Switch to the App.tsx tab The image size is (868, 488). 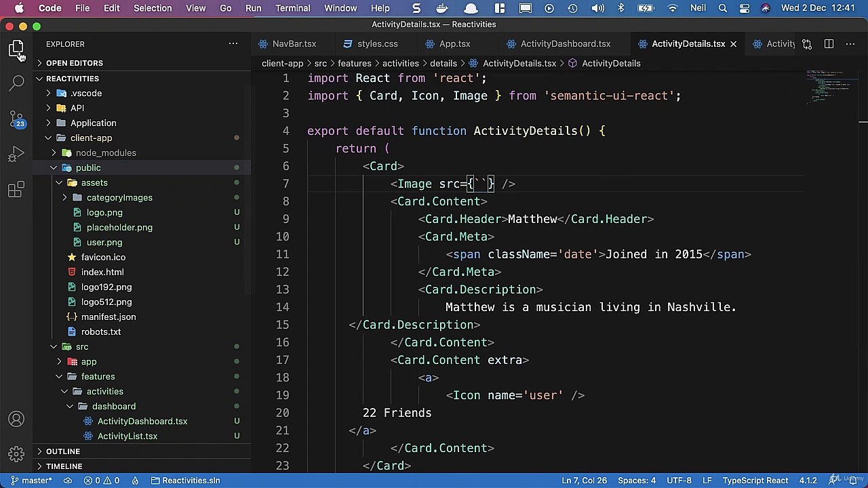[x=454, y=44]
